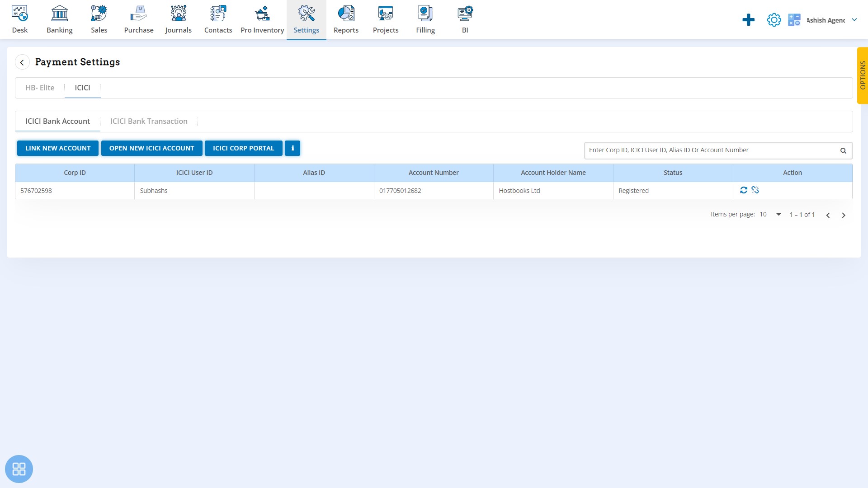Switch to ICICI Bank Transaction tab

click(x=148, y=120)
